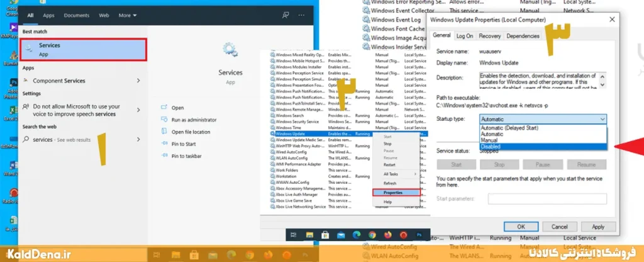Switch to the Web search tab
This screenshot has width=644, height=262.
[x=104, y=15]
